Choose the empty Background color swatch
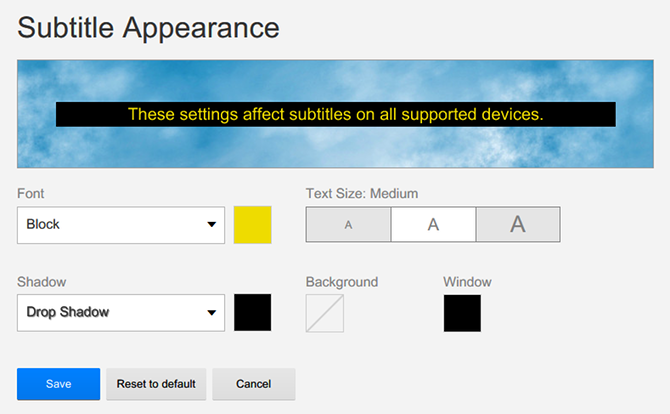 click(325, 313)
